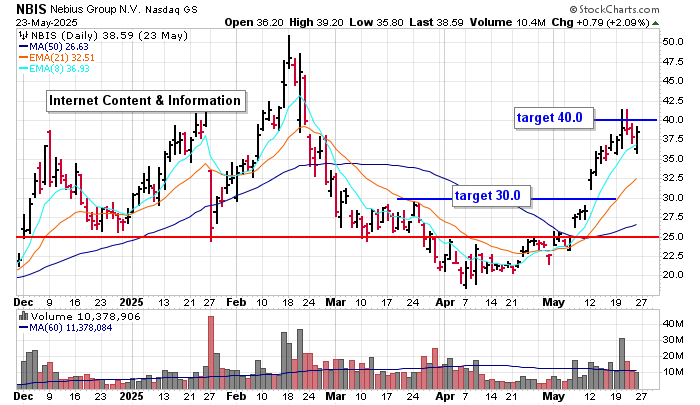The height and width of the screenshot is (405, 700).
Task: Click the 20.0 price axis label
Action: point(673,275)
